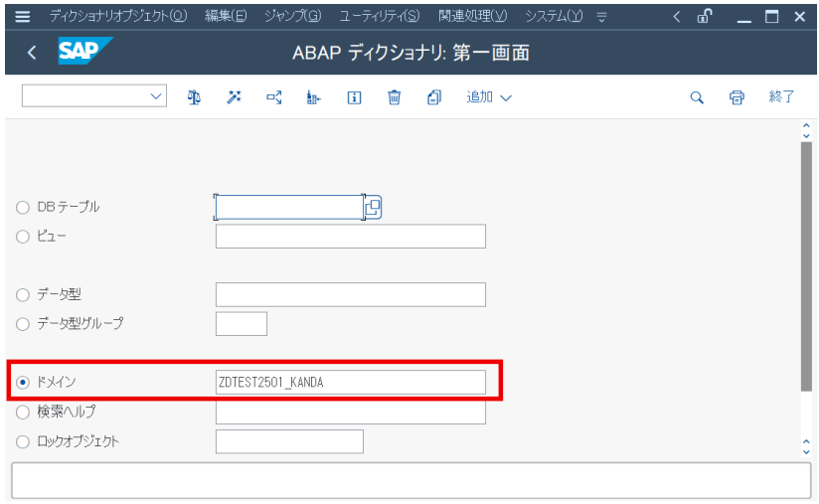
Task: Focus the DB table name input field
Action: 289,208
